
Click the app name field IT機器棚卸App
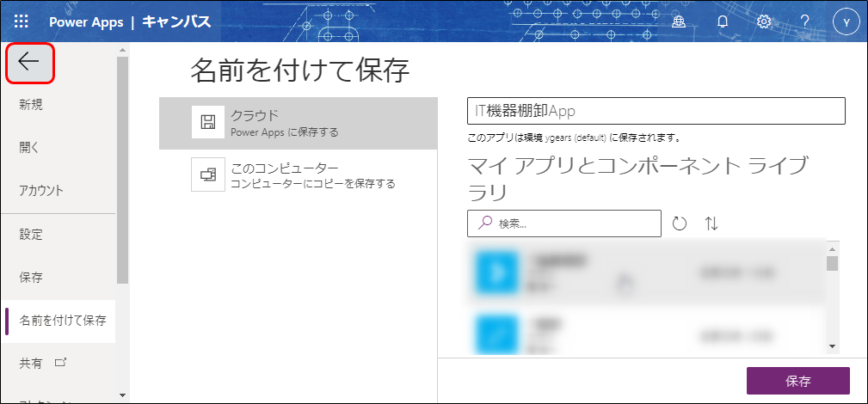(656, 111)
